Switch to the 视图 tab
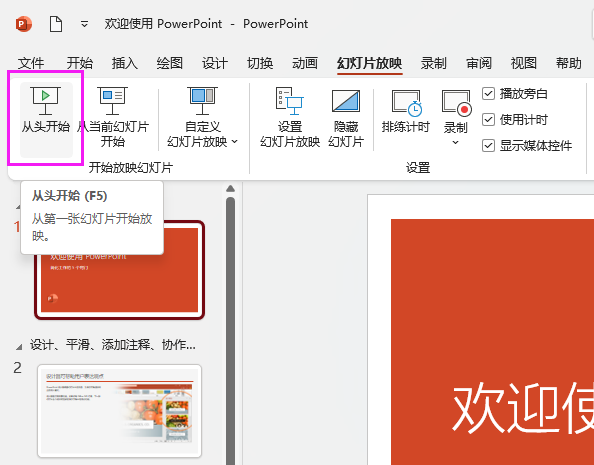Viewport: 594px width, 465px height. (x=524, y=63)
